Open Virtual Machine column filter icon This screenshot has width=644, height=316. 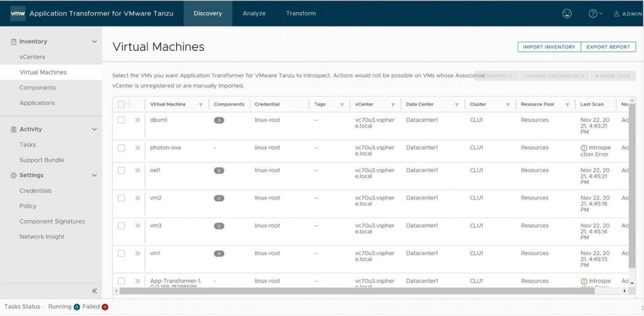pyautogui.click(x=201, y=104)
